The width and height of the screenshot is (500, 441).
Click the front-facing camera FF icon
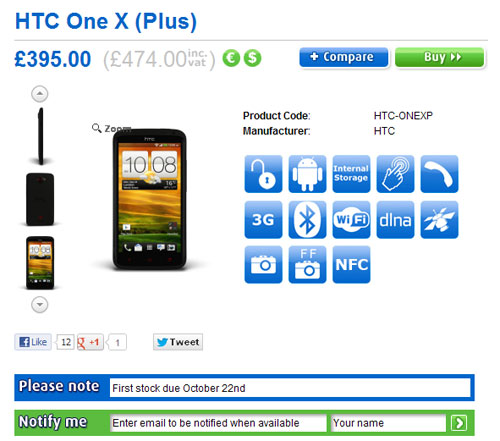[x=307, y=265]
